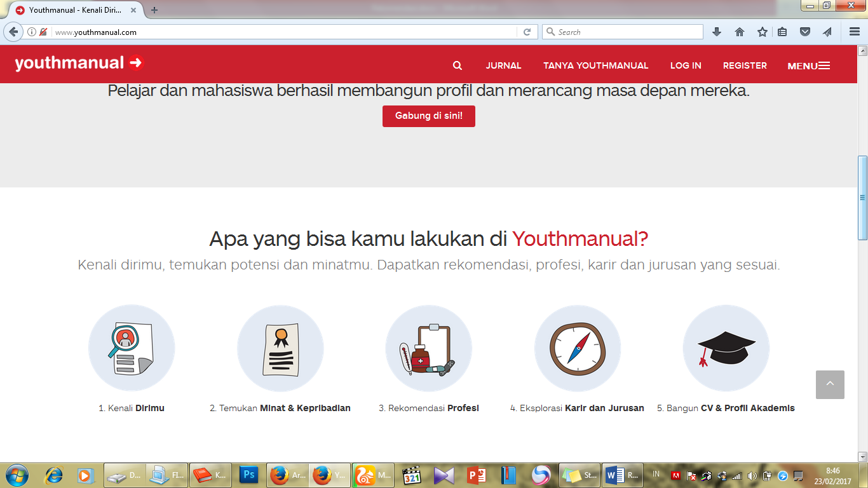
Task: Open the site search magnifier icon
Action: (x=458, y=65)
